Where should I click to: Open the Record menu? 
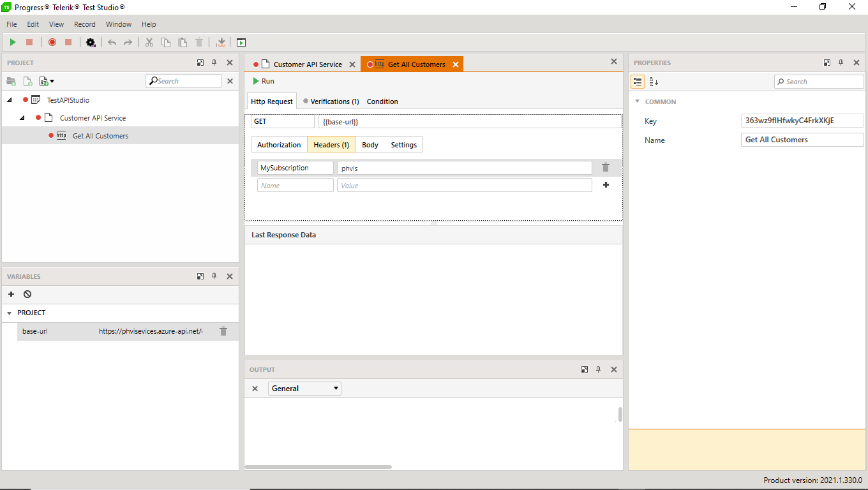click(85, 24)
